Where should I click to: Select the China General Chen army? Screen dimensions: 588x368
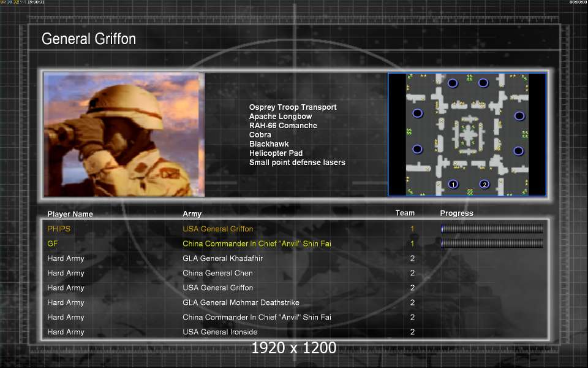(x=217, y=273)
